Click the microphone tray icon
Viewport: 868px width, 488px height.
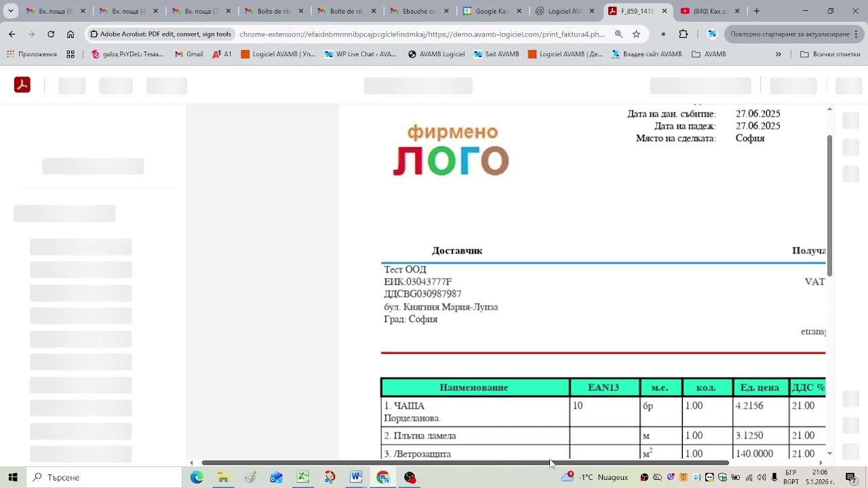[774, 477]
